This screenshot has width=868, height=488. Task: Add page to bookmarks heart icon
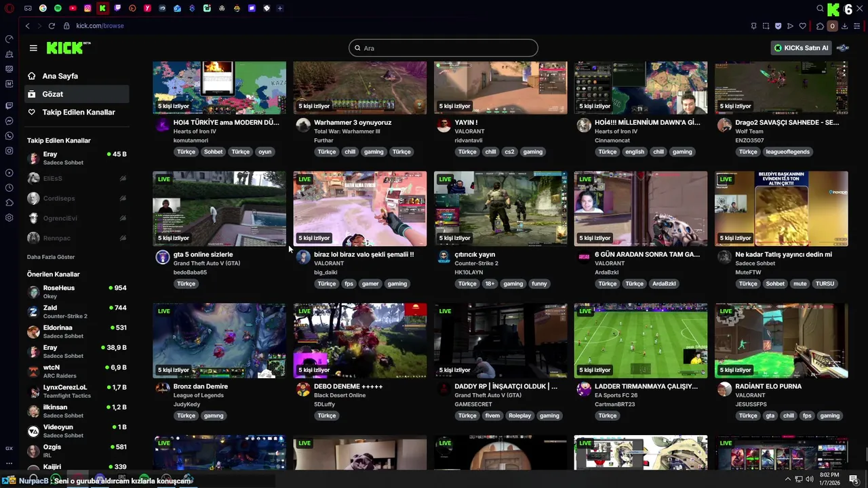[x=803, y=26]
